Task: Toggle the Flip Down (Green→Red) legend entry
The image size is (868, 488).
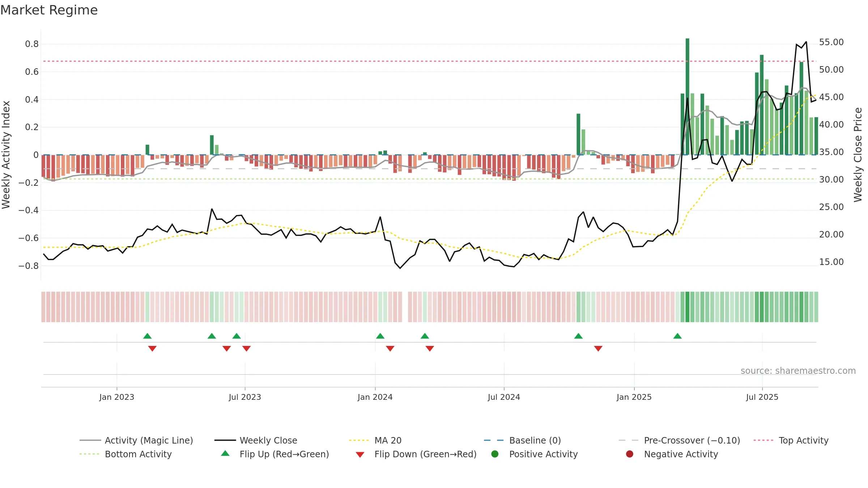Action: (x=416, y=454)
